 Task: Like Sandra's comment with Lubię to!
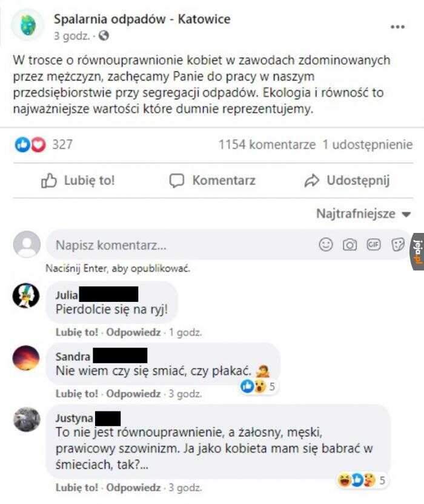[76, 394]
